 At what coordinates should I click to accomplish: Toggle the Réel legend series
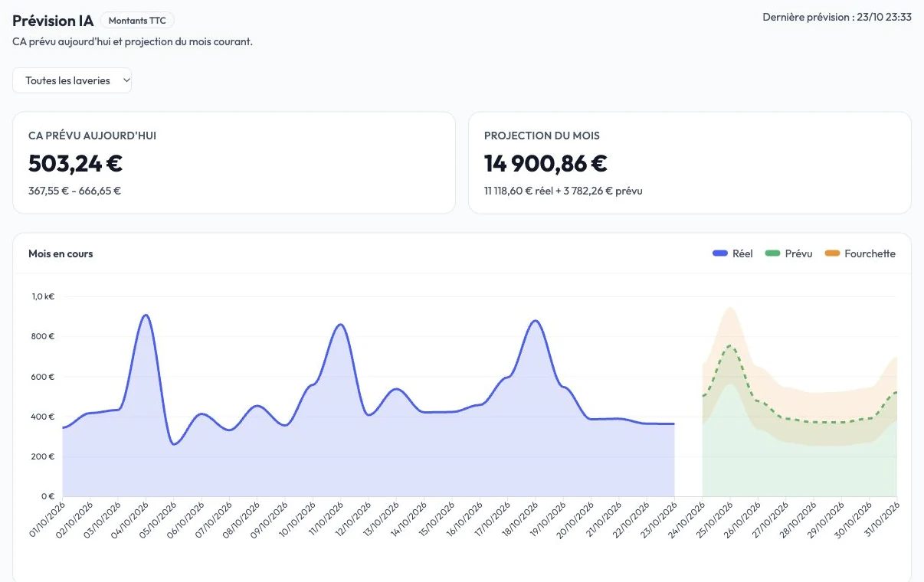click(732, 253)
